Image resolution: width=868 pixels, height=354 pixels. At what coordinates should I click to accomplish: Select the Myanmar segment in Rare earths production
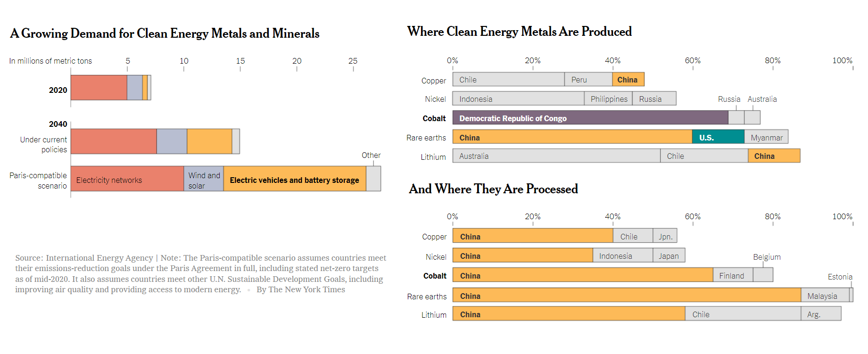(x=766, y=137)
